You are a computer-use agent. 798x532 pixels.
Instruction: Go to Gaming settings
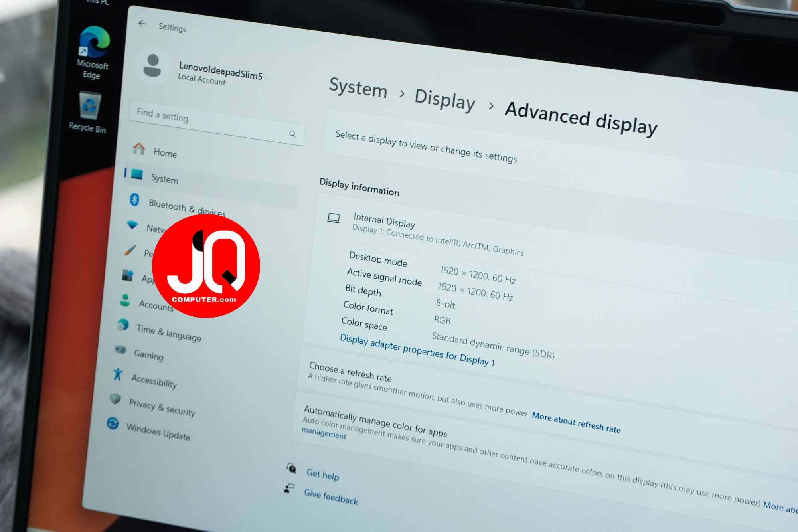coord(148,354)
